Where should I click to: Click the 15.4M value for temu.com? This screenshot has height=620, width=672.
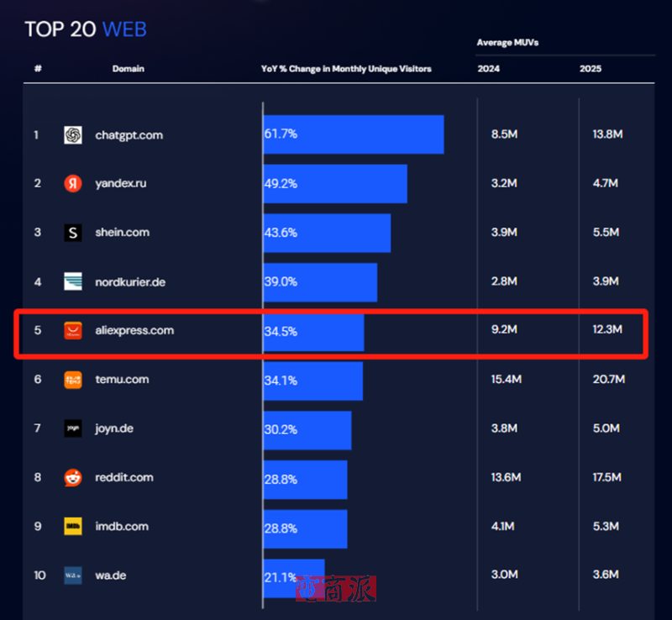(x=507, y=379)
